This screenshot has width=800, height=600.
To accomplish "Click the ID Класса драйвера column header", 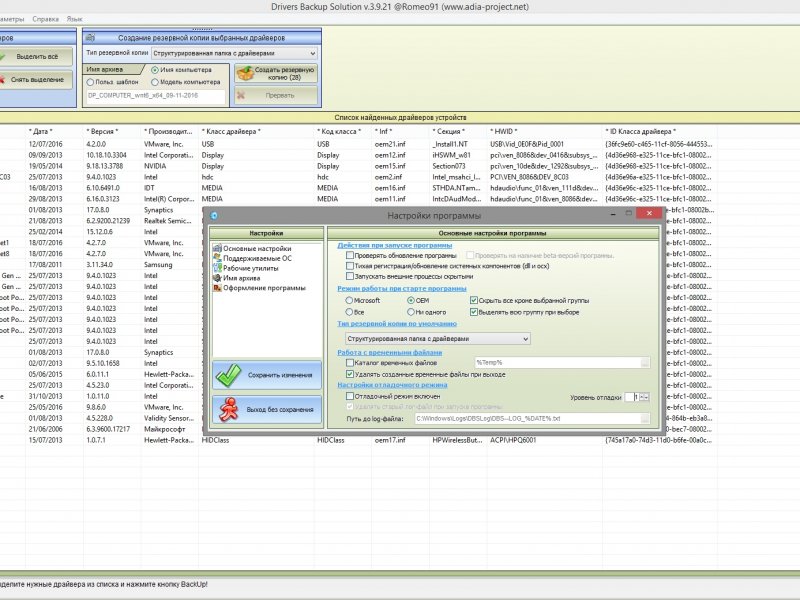I will click(640, 132).
